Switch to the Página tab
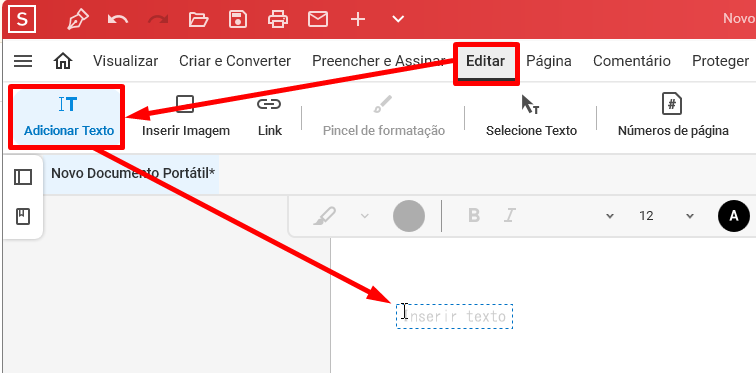This screenshot has height=373, width=756. [x=549, y=61]
